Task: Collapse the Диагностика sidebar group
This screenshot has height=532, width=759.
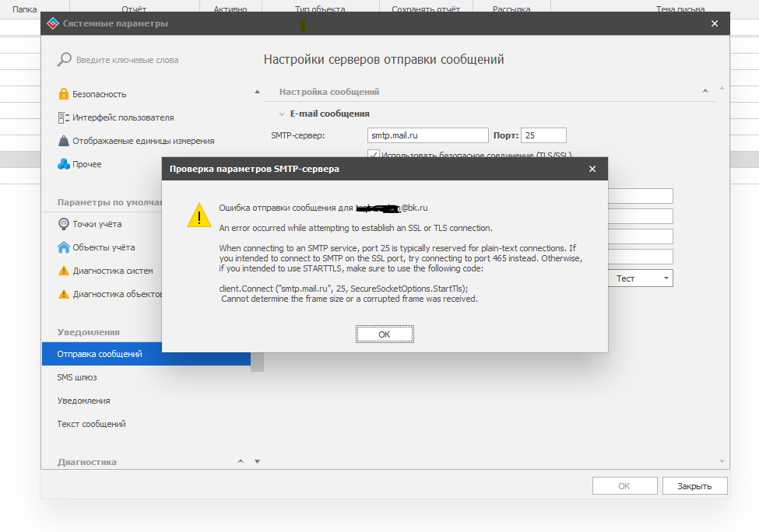Action: (241, 462)
